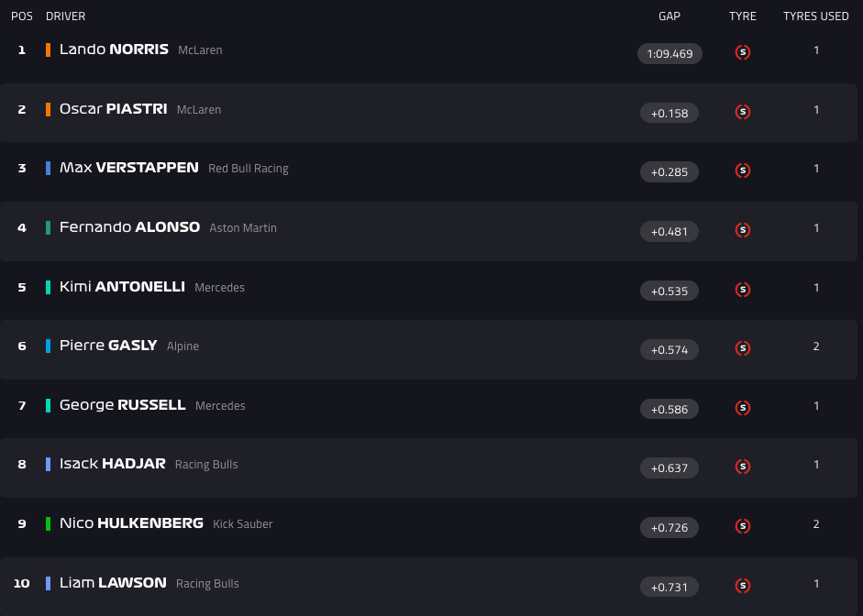Click soft tyre icon in Antonelli row

[743, 290]
